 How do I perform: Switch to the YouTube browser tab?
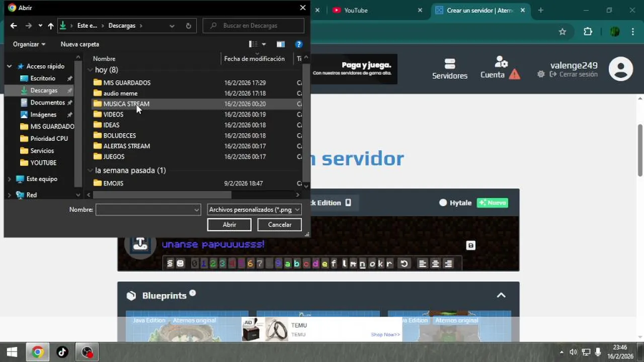(x=377, y=10)
